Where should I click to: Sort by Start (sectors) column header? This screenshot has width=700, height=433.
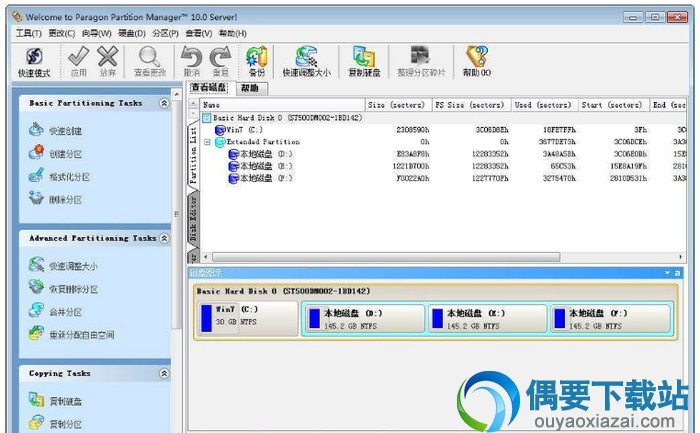(614, 105)
